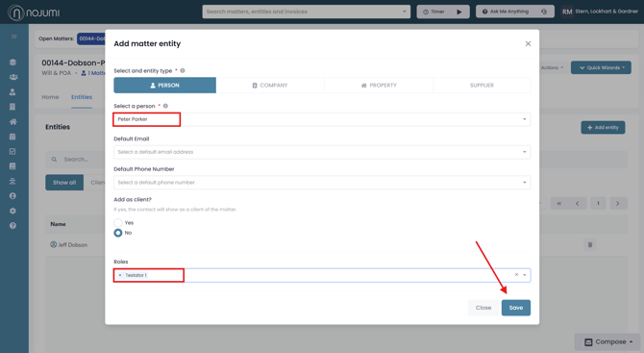Select the COMPANY entity type tab
Screen dimensions: 644x353
(270, 85)
